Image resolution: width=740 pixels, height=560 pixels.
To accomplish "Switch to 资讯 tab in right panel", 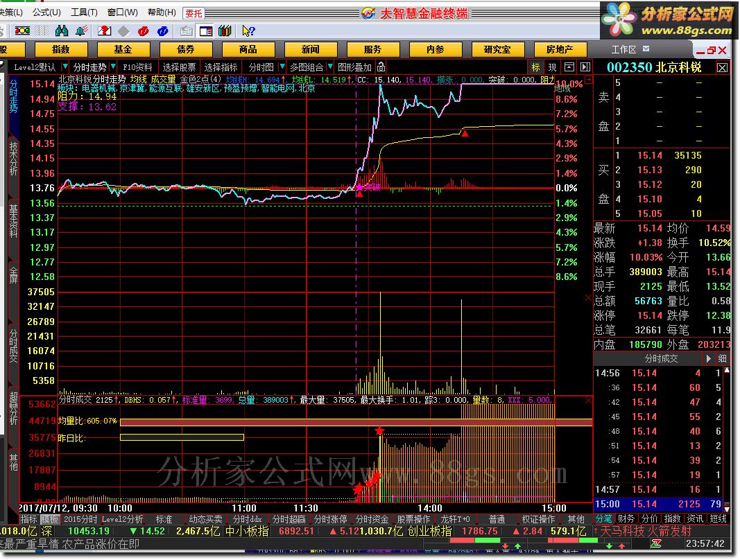I will pos(695,519).
